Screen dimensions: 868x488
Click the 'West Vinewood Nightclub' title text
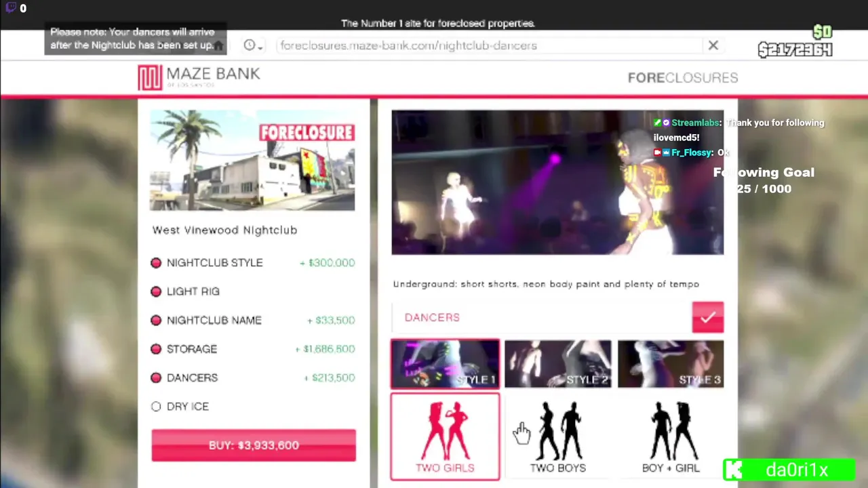click(224, 230)
